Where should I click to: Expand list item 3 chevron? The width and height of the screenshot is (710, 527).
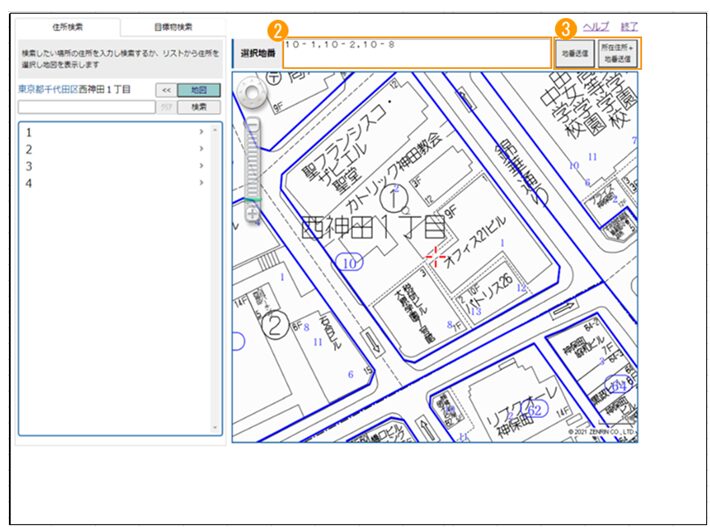click(201, 166)
